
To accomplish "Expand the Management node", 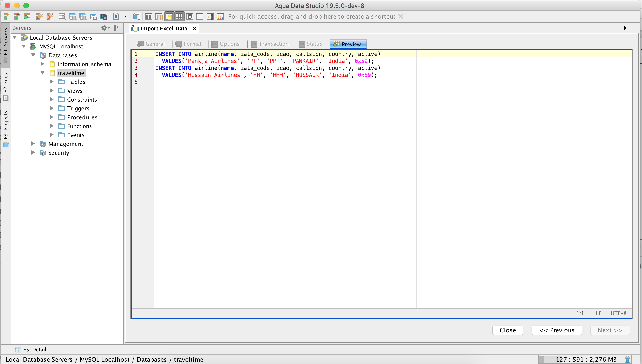I will click(33, 144).
